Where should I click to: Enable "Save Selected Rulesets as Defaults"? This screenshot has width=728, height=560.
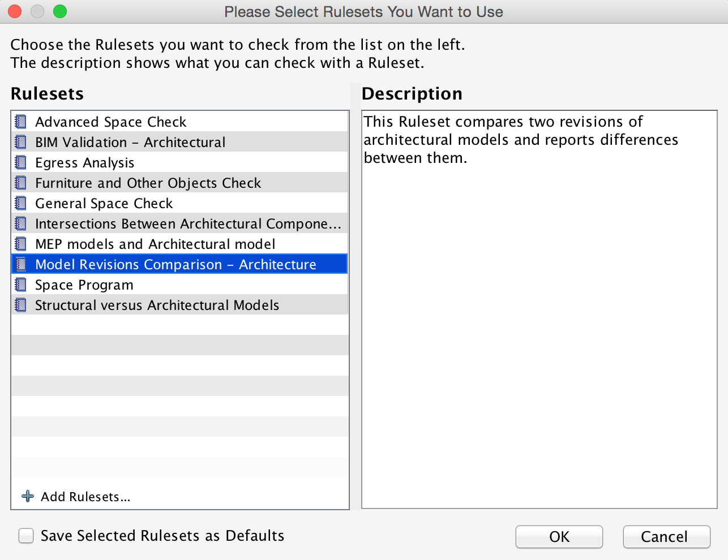point(26,536)
